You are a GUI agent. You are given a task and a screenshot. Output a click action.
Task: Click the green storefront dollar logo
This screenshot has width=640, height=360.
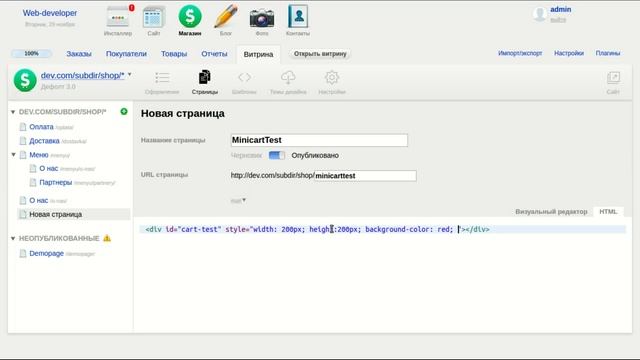click(x=25, y=80)
